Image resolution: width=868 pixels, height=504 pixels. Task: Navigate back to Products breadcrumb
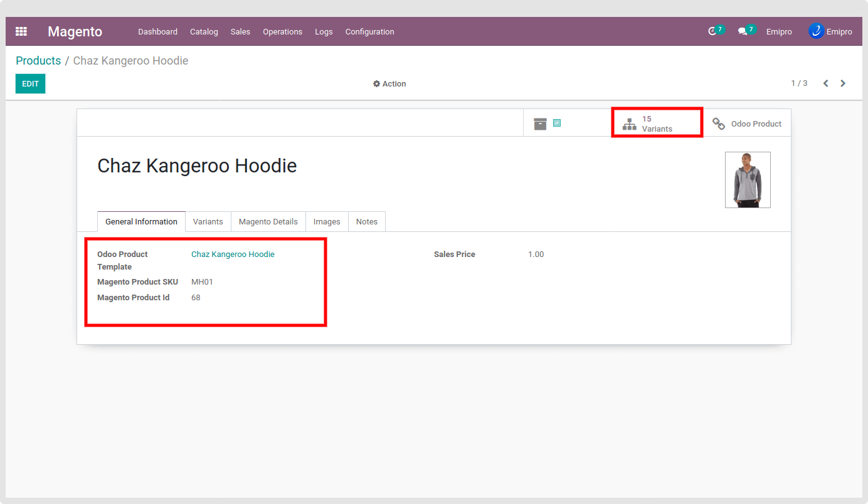click(x=38, y=61)
